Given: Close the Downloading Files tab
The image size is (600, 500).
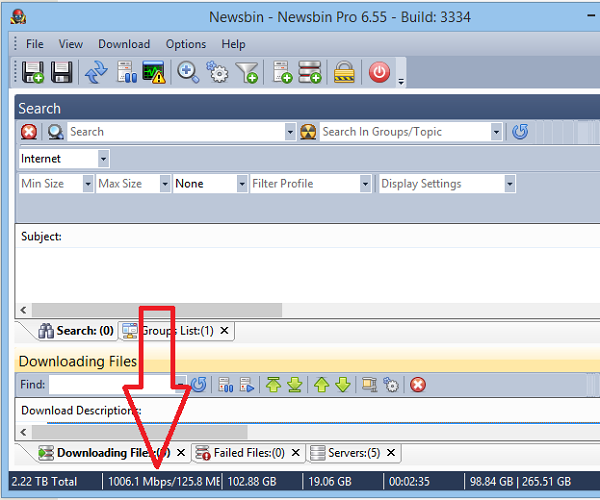Looking at the screenshot, I should click(x=181, y=453).
